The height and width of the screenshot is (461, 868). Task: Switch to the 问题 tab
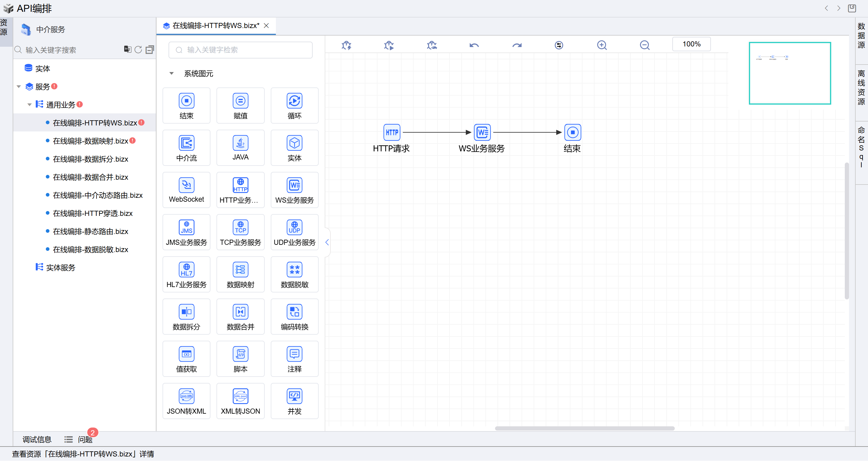point(85,439)
